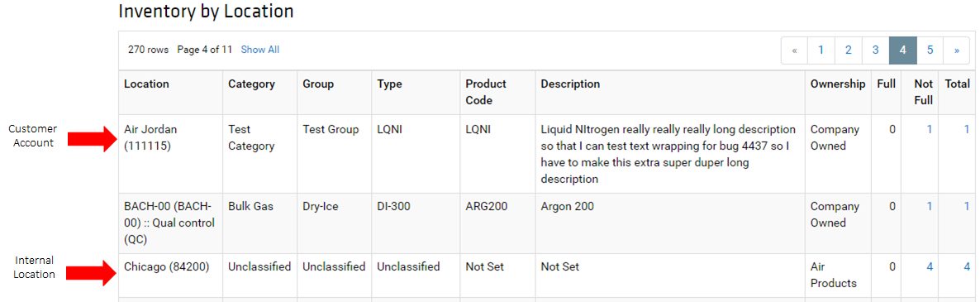Image resolution: width=980 pixels, height=302 pixels.
Task: Sort by Product Code column header
Action: tap(486, 92)
